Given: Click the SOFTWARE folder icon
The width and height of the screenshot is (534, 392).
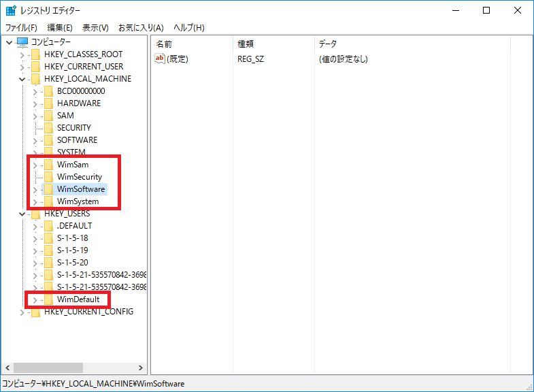Looking at the screenshot, I should pyautogui.click(x=49, y=140).
